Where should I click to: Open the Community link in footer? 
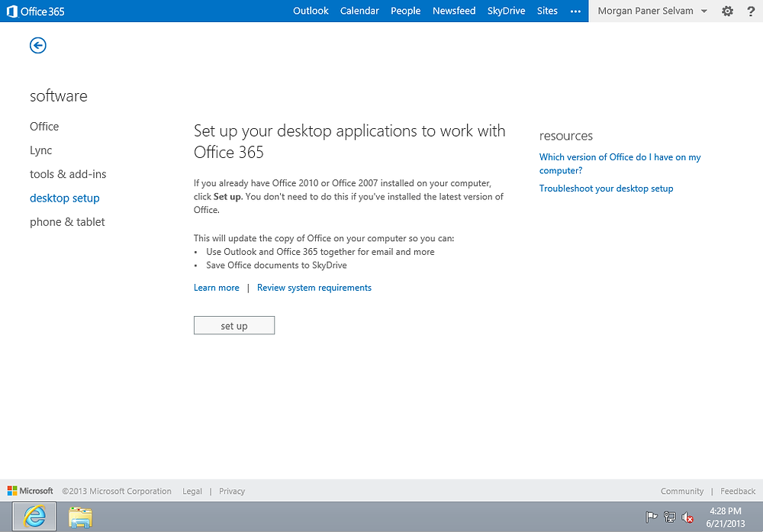[x=681, y=491]
